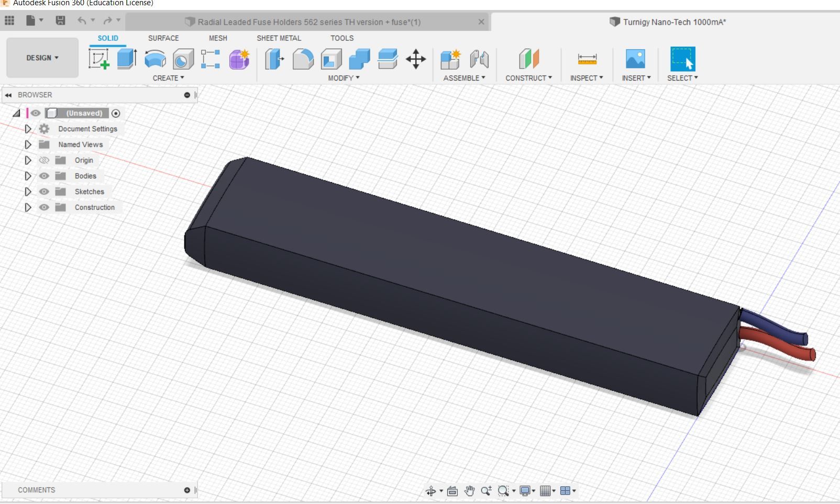Expand the Construction folder in browser
The height and width of the screenshot is (504, 840).
(x=28, y=207)
